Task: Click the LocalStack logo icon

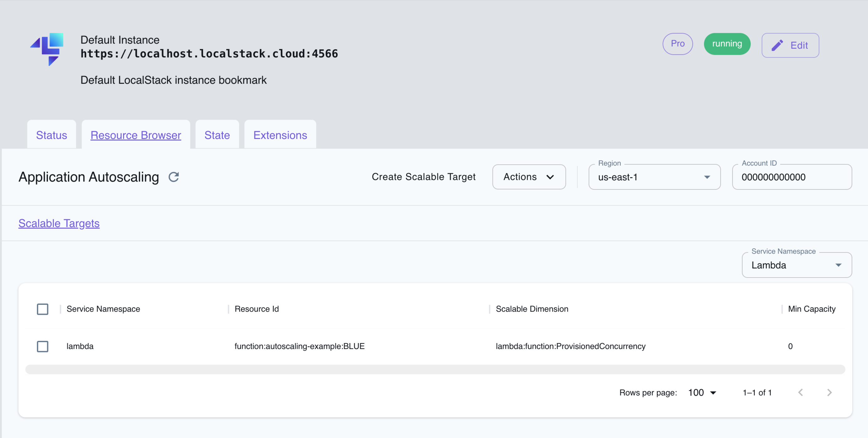Action: point(47,49)
